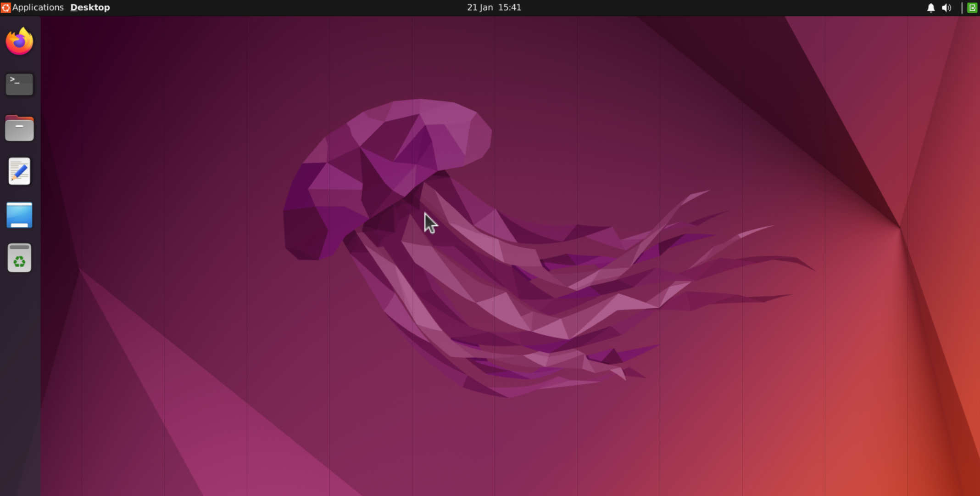Viewport: 980px width, 496px height.
Task: Click the green log out icon
Action: point(972,8)
